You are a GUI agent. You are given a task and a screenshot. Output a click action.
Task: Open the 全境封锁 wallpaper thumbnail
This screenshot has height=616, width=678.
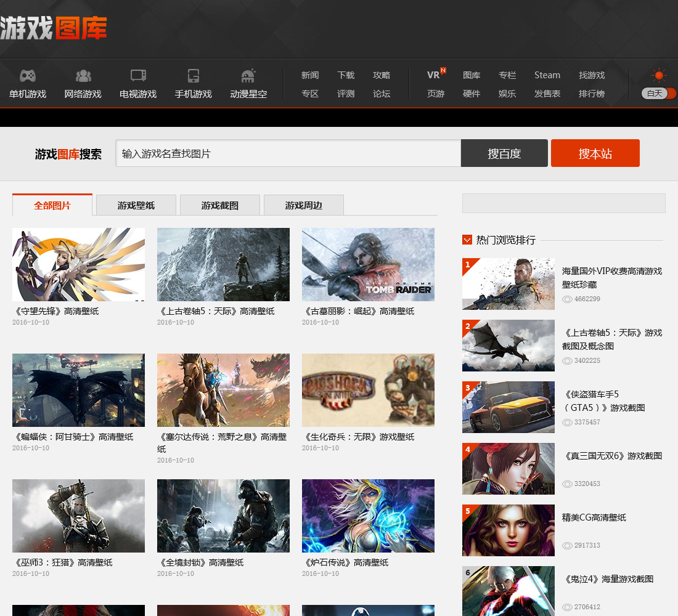coord(224,516)
